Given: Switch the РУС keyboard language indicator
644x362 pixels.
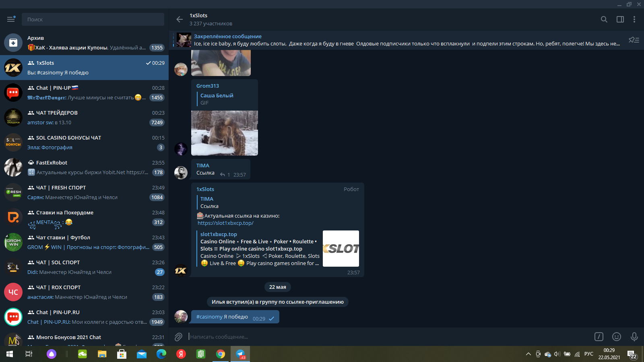Looking at the screenshot, I should [x=589, y=354].
